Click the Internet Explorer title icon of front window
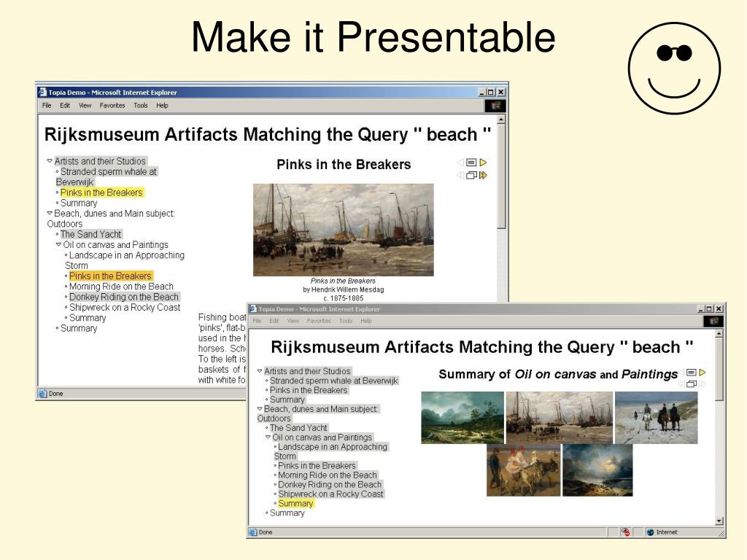 (252, 309)
